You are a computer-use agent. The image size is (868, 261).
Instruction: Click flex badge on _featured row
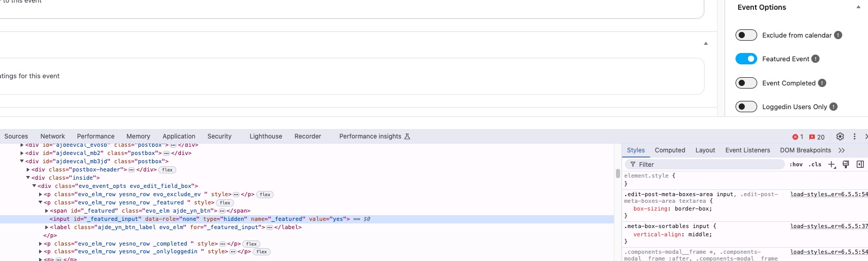(x=225, y=203)
